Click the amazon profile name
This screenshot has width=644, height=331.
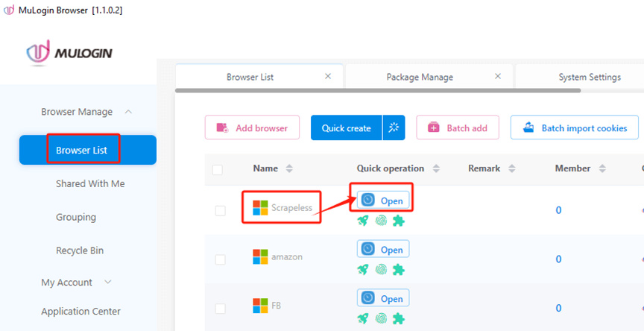[287, 257]
